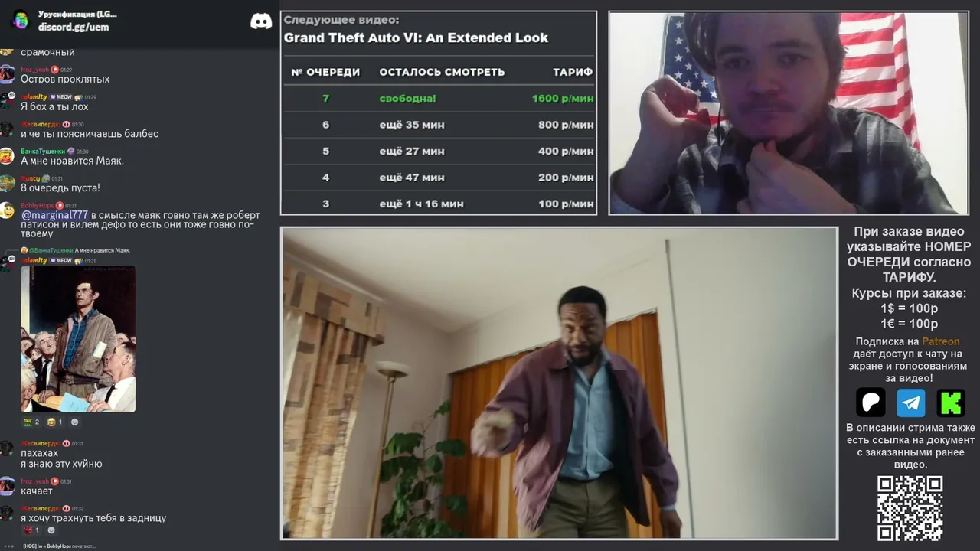
Task: Select queue row 3 "ещё 1 ч 16 мин"
Action: click(x=439, y=204)
